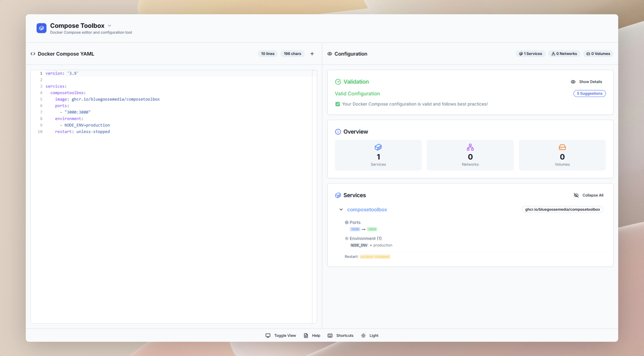Click the gear icon beside Environment (1)

346,239
